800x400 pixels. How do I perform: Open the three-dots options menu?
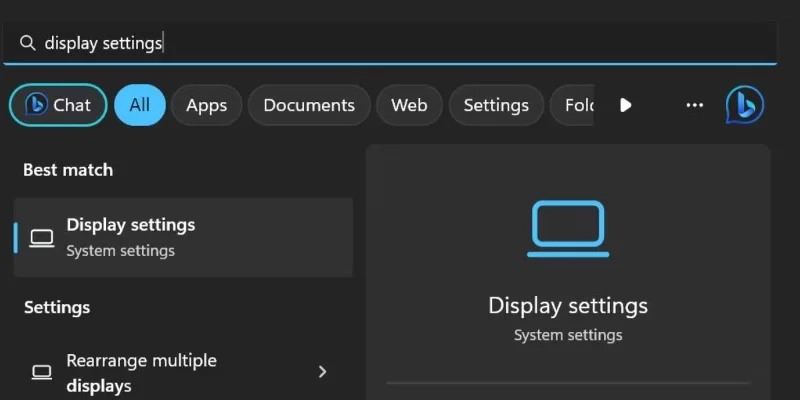pyautogui.click(x=694, y=105)
